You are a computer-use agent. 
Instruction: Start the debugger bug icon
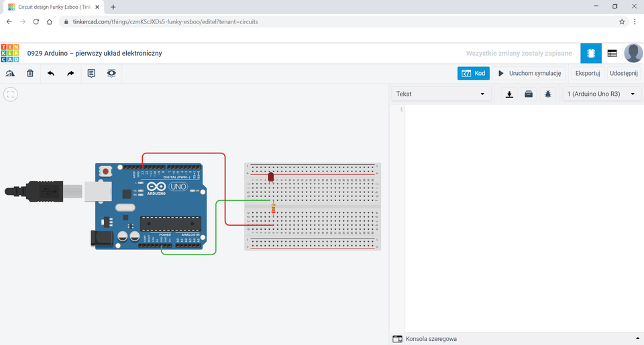548,94
